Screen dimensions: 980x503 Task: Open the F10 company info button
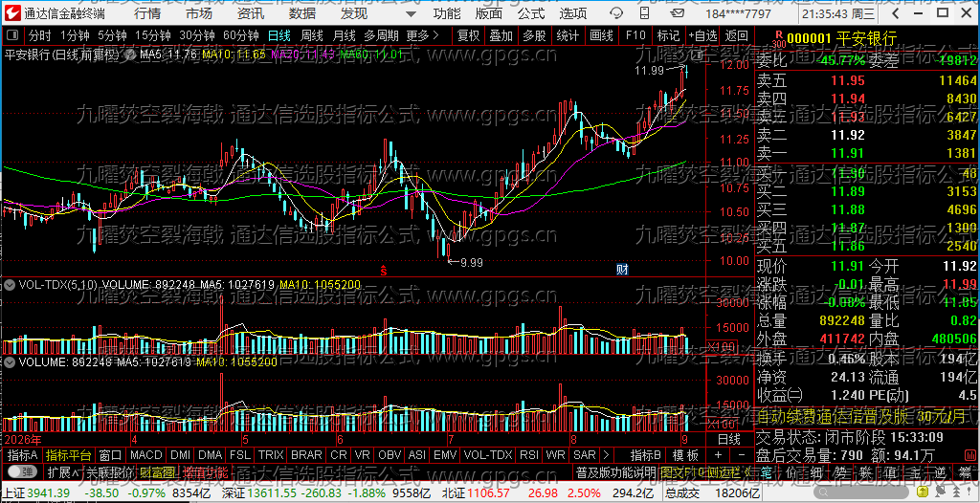click(635, 36)
